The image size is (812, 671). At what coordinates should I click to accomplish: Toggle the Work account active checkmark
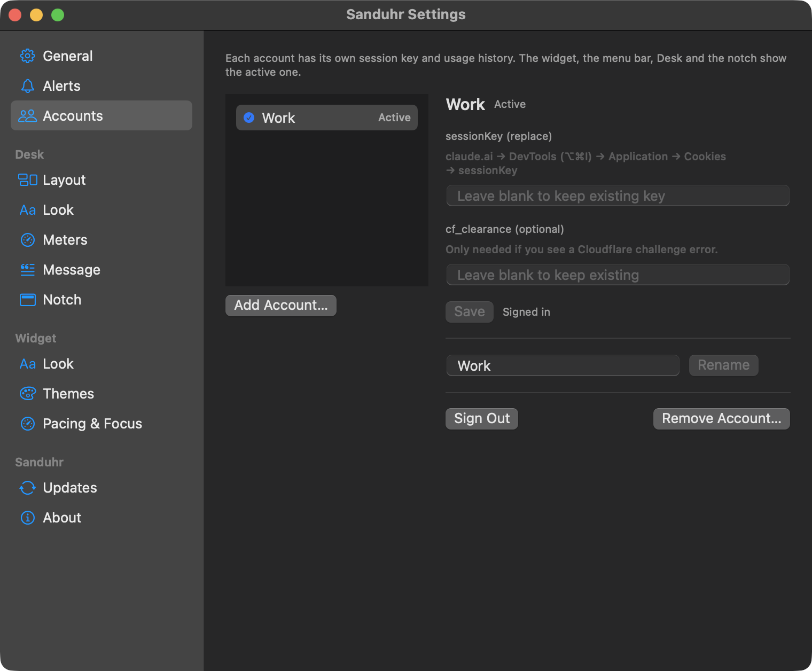coord(249,118)
